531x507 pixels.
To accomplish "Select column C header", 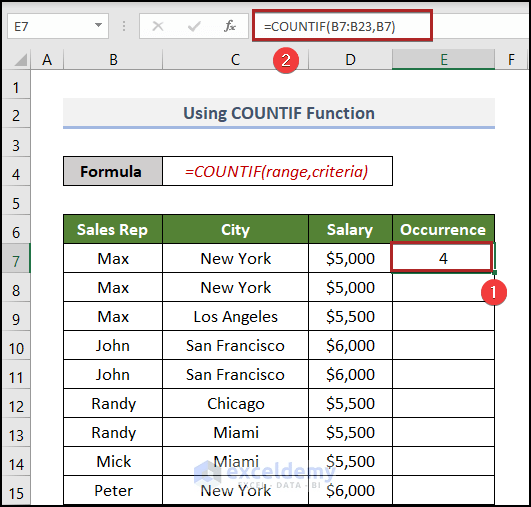I will coord(235,60).
